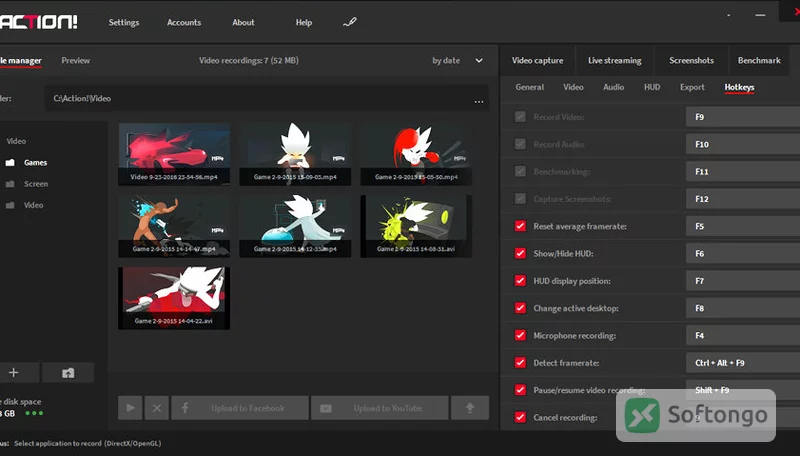Minimize the Action! window
Viewport: 800px width, 456px height.
pos(760,15)
